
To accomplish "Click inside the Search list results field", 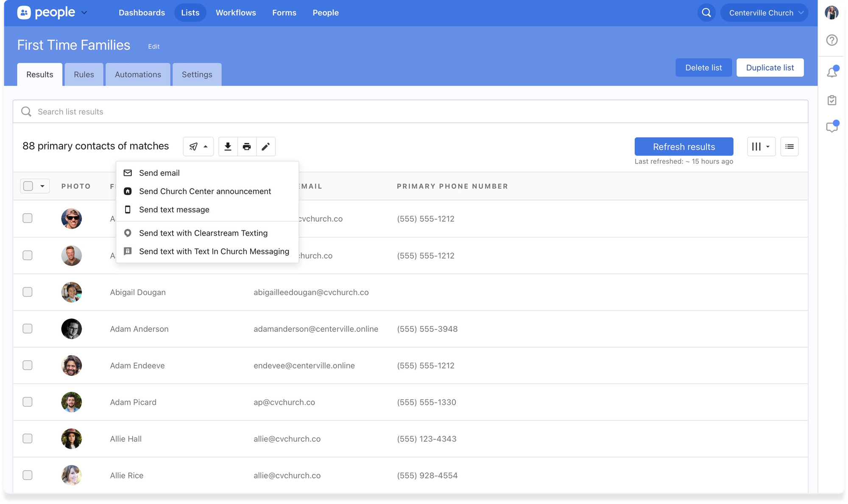I will 170,111.
